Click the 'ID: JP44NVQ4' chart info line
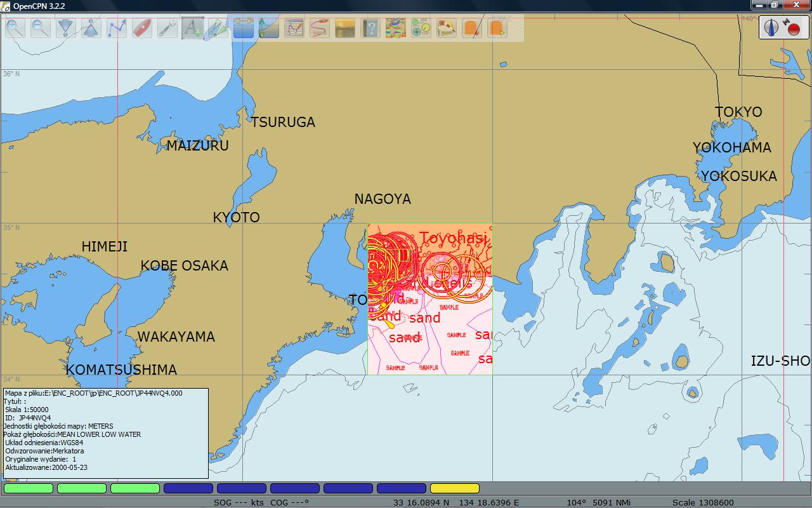Screen dimensions: 812x508 [x=28, y=418]
